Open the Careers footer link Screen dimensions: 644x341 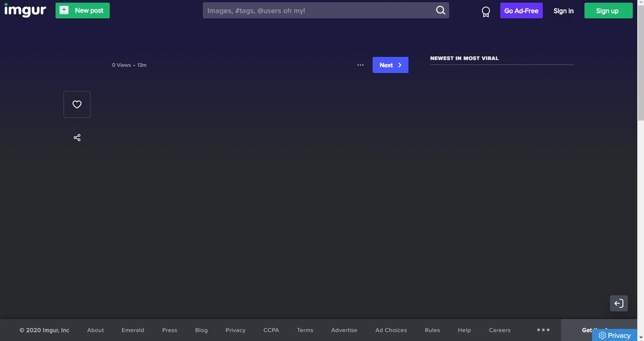point(500,330)
